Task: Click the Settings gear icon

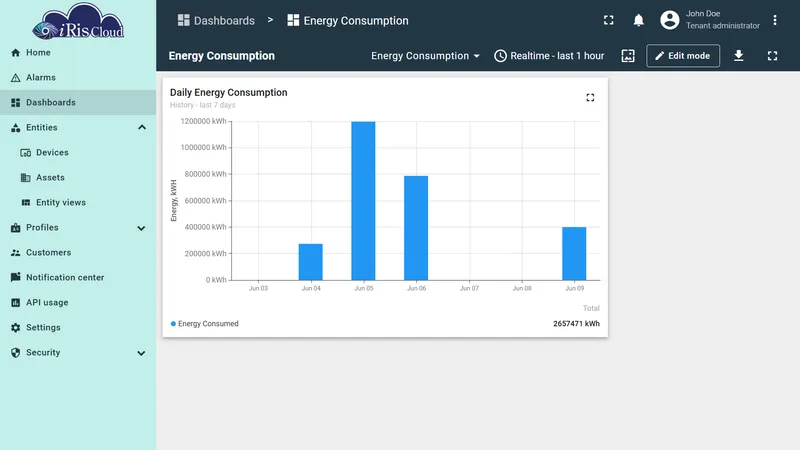Action: tap(16, 328)
